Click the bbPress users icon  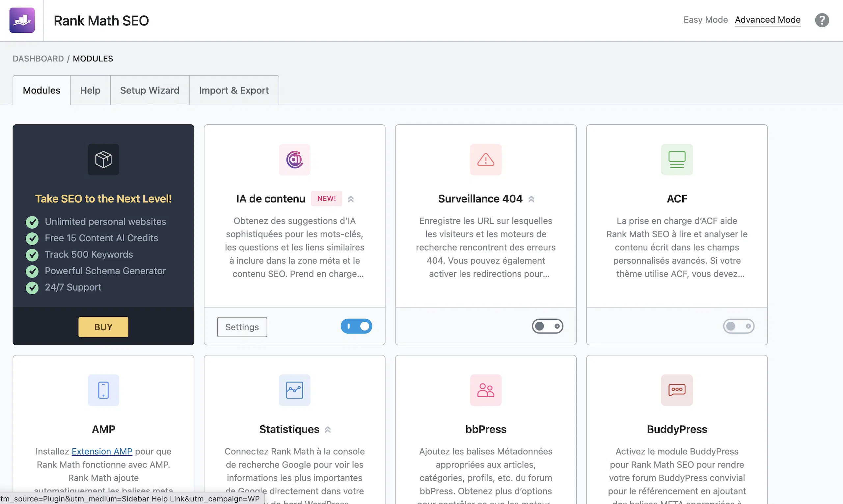(485, 390)
